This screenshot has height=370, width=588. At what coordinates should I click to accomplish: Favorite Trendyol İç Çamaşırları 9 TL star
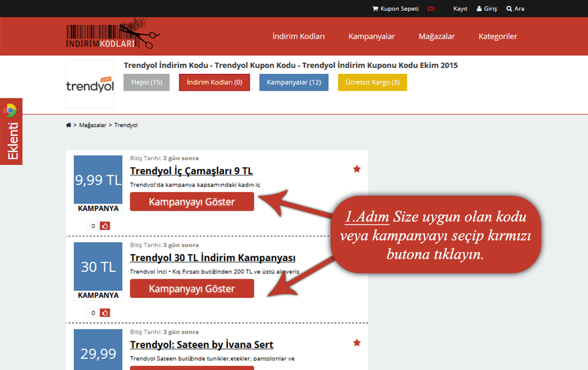(x=356, y=169)
